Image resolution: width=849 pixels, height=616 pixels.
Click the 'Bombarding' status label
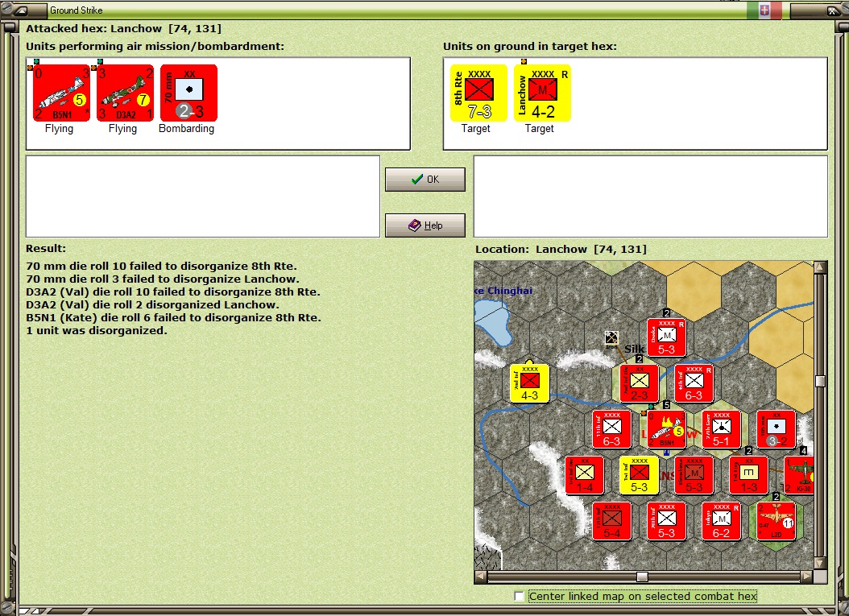pyautogui.click(x=186, y=128)
